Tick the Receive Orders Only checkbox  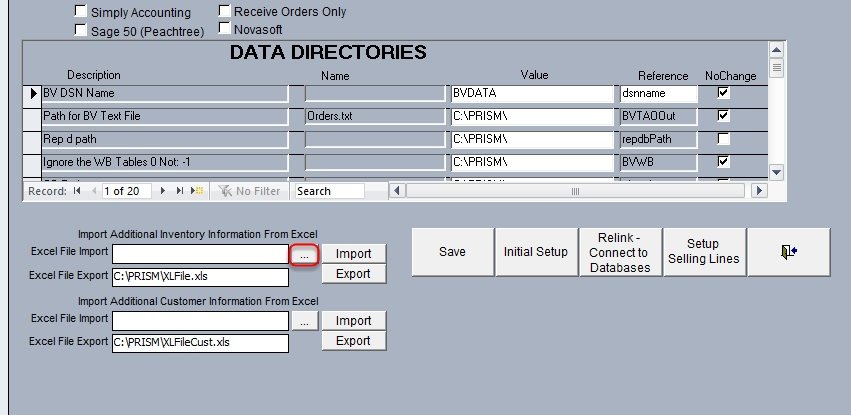(x=224, y=11)
